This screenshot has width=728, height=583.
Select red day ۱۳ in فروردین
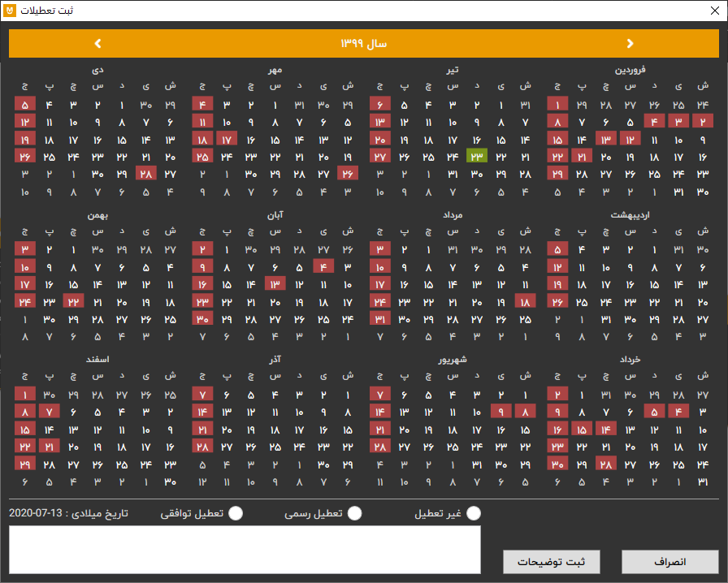click(x=606, y=139)
